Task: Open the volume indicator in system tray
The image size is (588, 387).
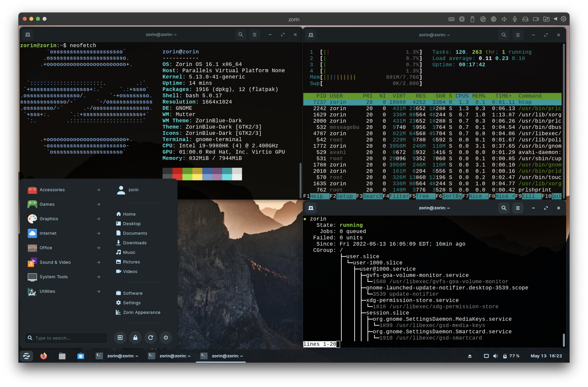Action: (x=495, y=356)
